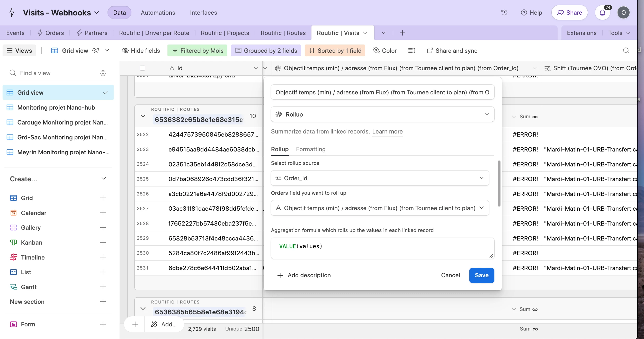Screen dimensions: 644x339
Task: Open base history clock icon
Action: coord(504,13)
